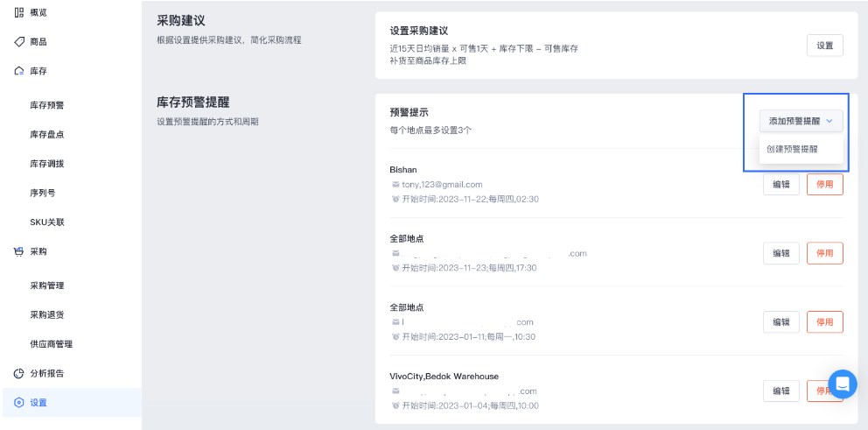Open SKU关联 in the sidebar
The width and height of the screenshot is (868, 430).
point(47,222)
